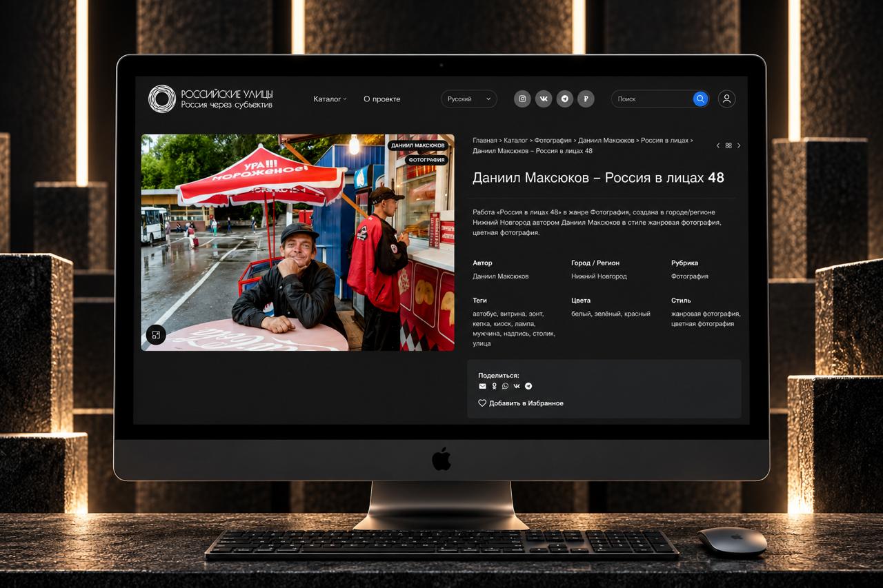Image resolution: width=883 pixels, height=588 pixels.
Task: Open the О проекте menu item
Action: (381, 99)
